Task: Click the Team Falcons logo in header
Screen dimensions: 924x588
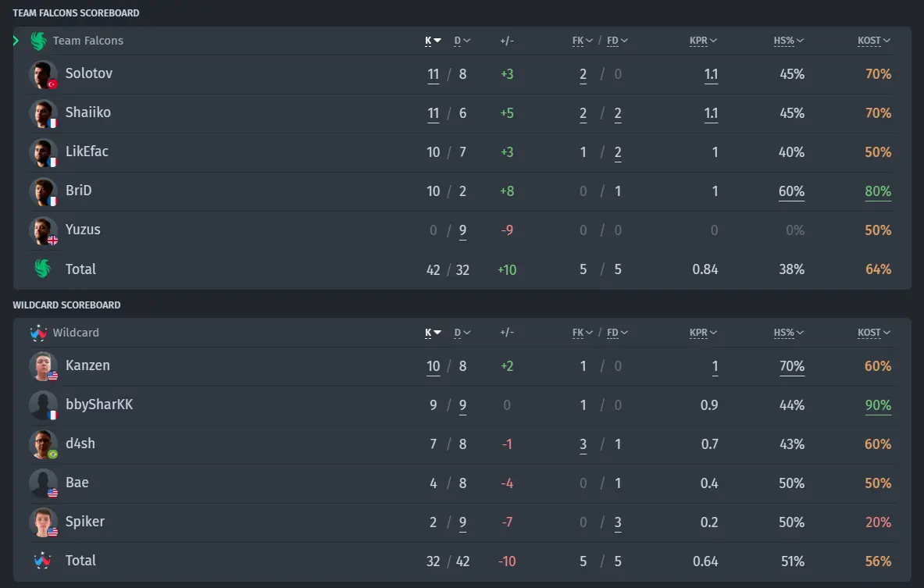Action: (x=38, y=41)
